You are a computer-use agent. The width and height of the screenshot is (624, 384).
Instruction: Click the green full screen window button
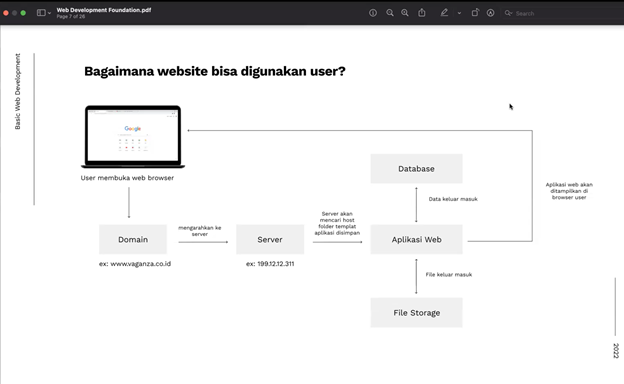23,13
